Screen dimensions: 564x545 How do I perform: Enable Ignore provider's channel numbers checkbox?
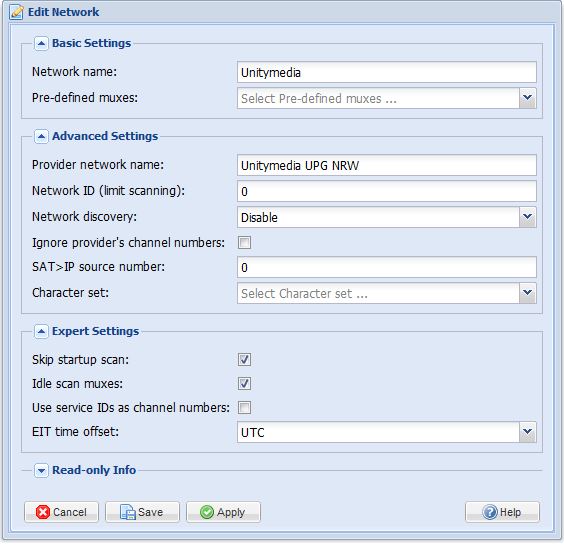[244, 242]
